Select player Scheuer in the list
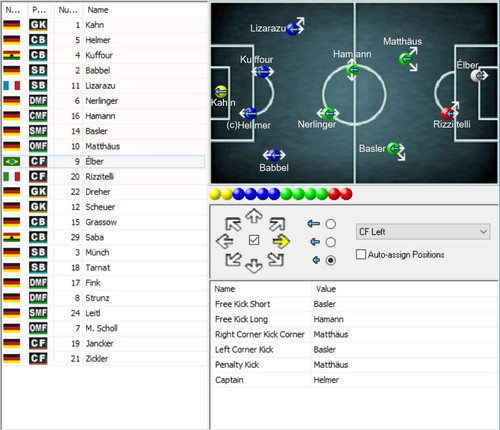Screen dimensions: 500x430 coord(103,207)
